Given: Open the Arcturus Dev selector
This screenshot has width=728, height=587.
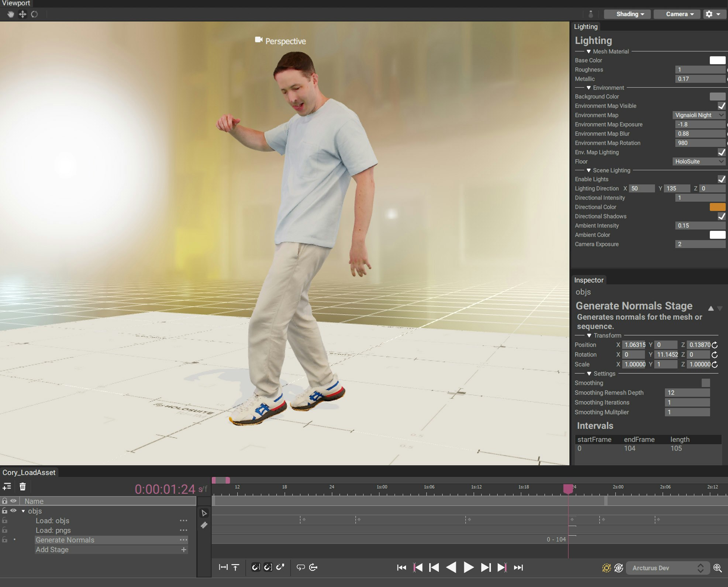Looking at the screenshot, I should pyautogui.click(x=667, y=568).
